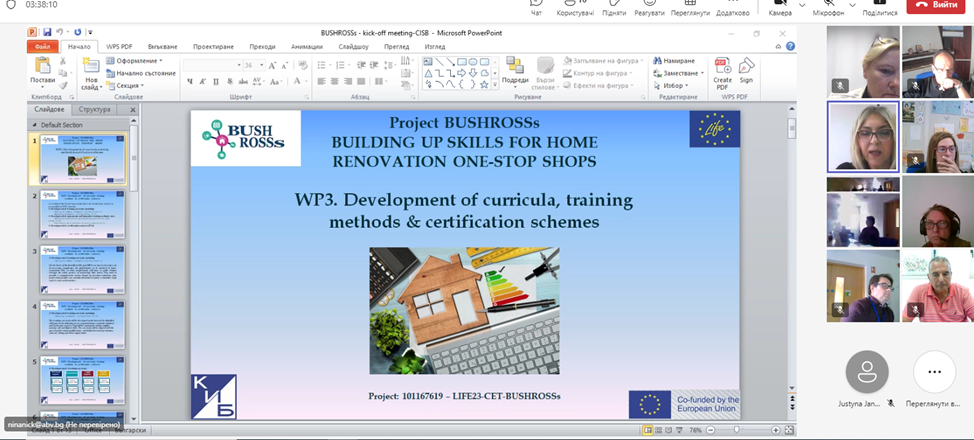This screenshot has height=440, width=974.
Task: Click Переглянути всі participants circle button
Action: click(934, 372)
